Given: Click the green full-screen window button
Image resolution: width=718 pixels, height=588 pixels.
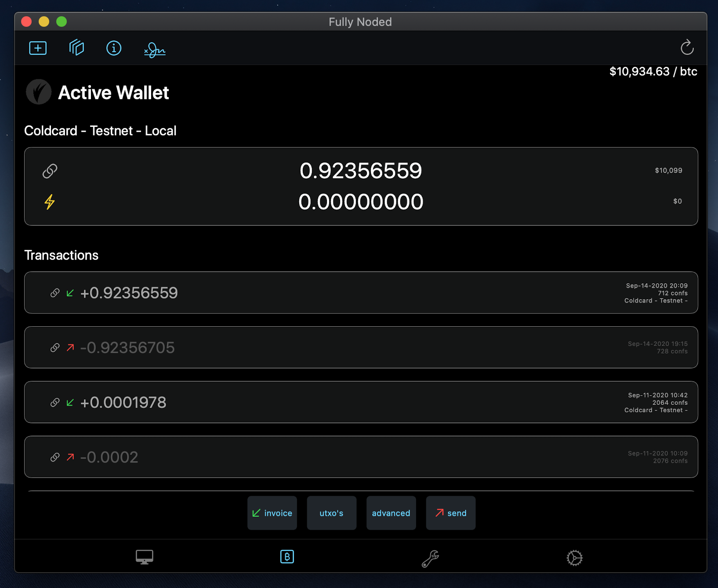Looking at the screenshot, I should [x=62, y=22].
